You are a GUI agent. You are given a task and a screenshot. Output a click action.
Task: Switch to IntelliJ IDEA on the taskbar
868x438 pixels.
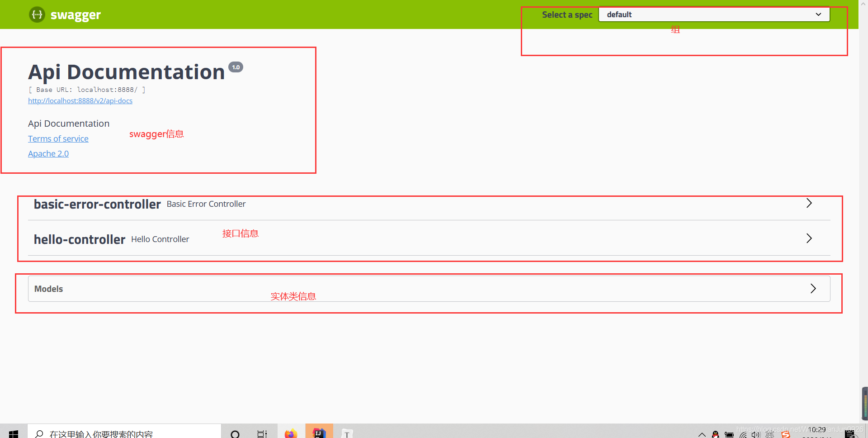[x=319, y=433]
